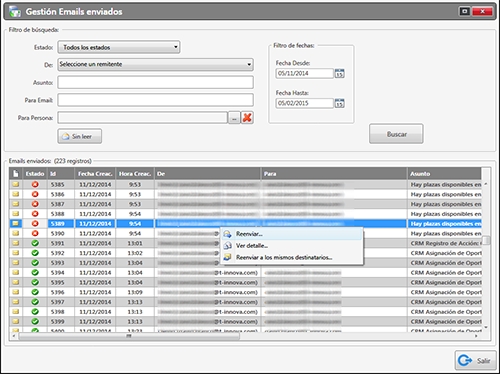Click time cell 13:02

[135, 253]
